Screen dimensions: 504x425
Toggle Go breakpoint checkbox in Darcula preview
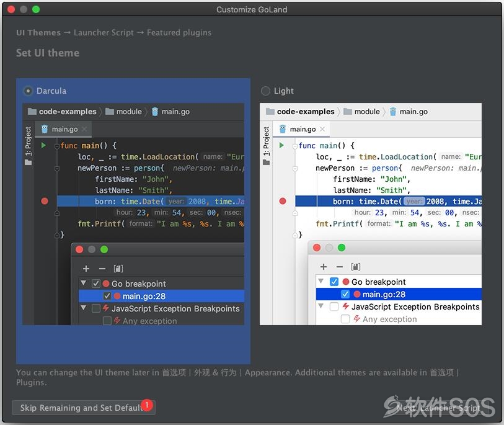coord(96,284)
